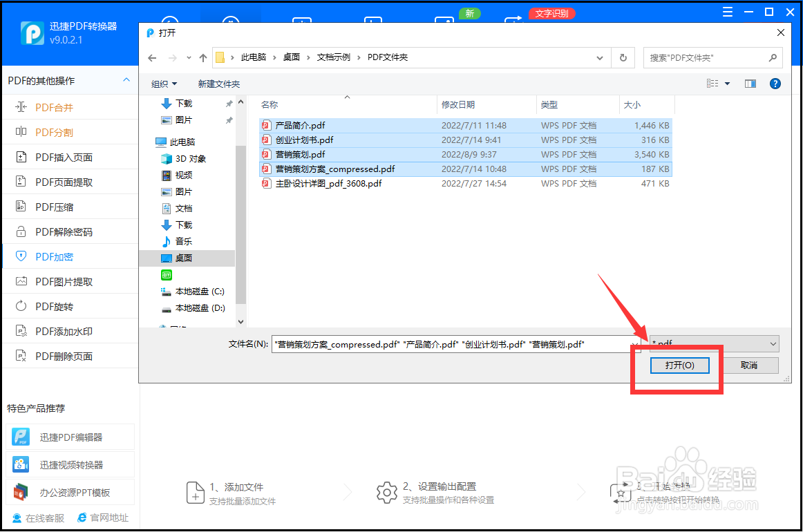Open the 组织 menu
The image size is (803, 532).
point(164,84)
